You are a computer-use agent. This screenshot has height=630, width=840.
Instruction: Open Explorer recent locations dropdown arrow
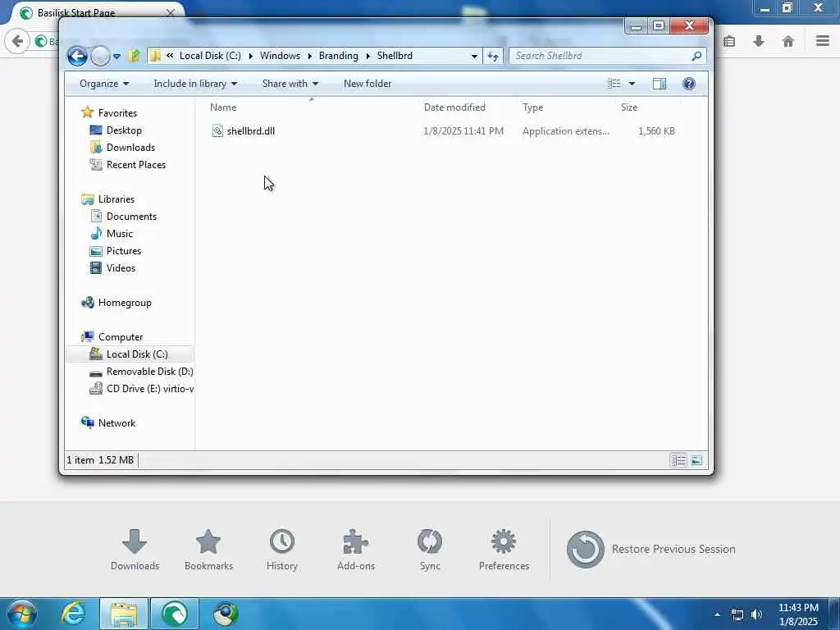point(116,56)
